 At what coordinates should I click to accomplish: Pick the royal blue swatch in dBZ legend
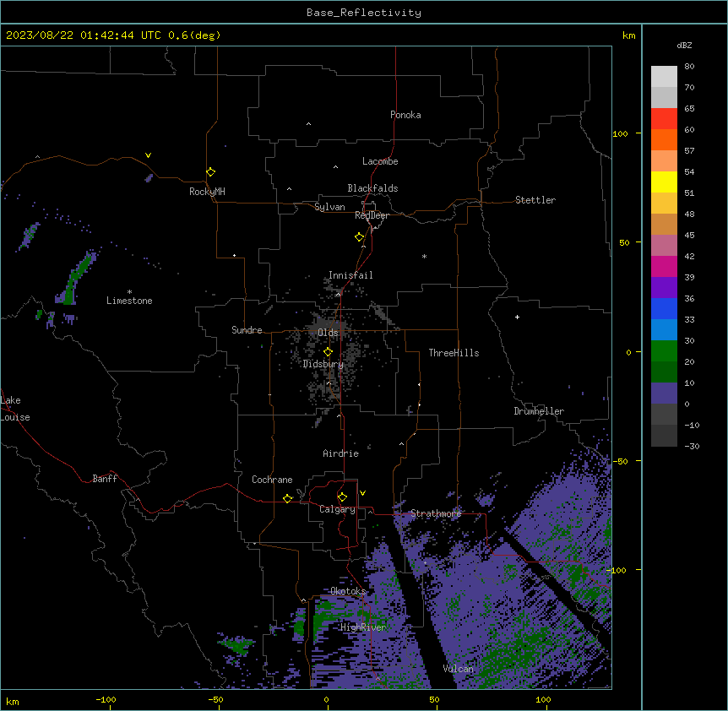click(664, 308)
